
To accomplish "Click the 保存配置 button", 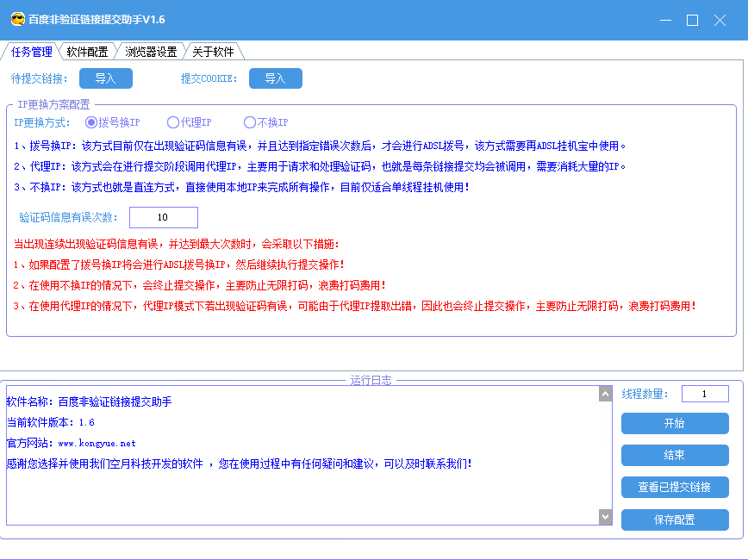I will click(675, 520).
